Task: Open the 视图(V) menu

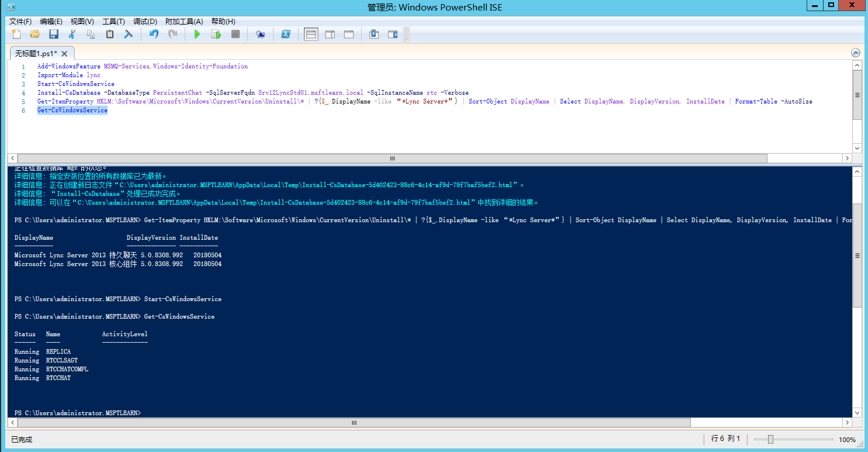Action: (82, 22)
